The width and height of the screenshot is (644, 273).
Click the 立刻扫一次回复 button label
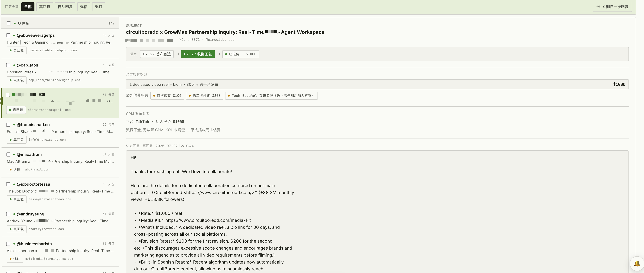(615, 7)
